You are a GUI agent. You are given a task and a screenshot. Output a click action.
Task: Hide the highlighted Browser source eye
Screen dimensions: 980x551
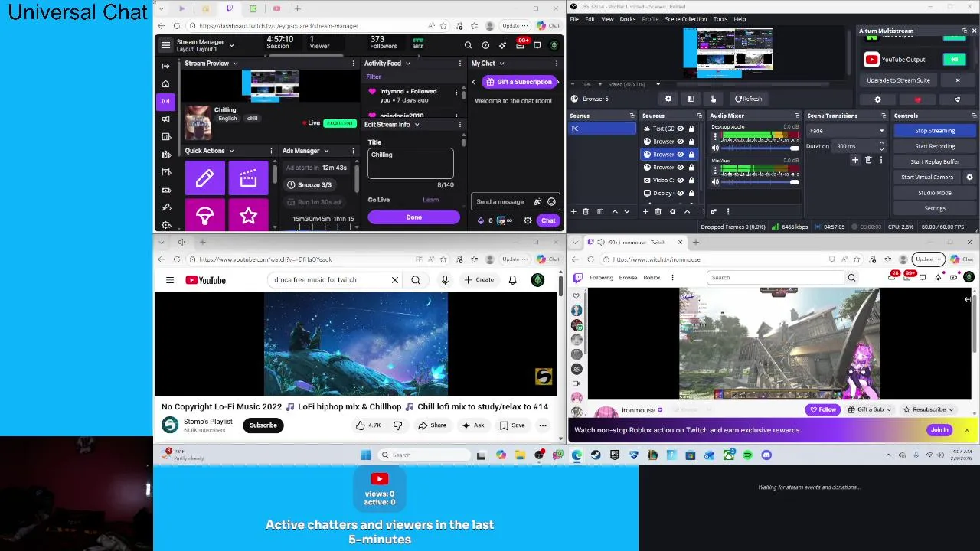pyautogui.click(x=680, y=155)
